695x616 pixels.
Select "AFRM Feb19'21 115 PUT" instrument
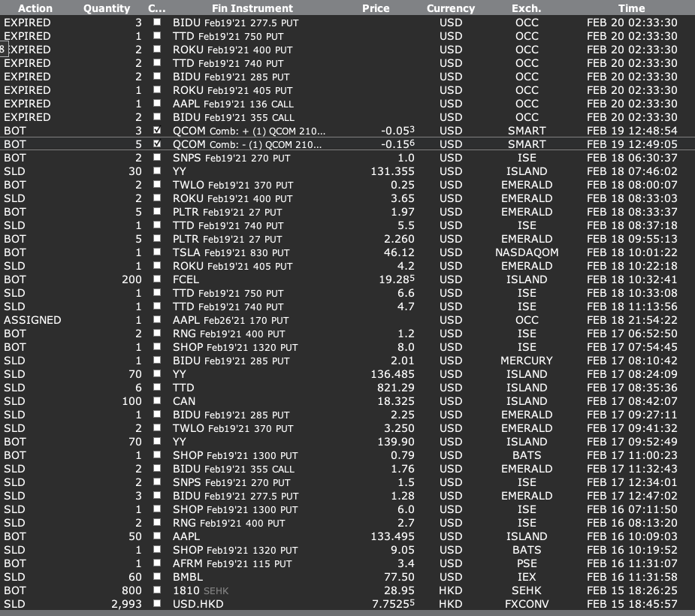[x=232, y=563]
